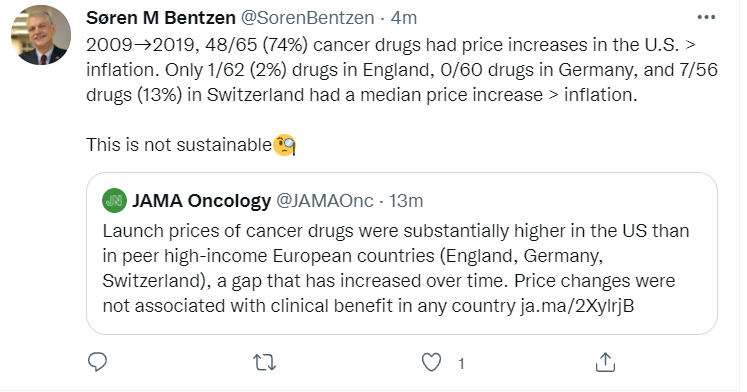Click the 13m quoted tweet timestamp
The width and height of the screenshot is (747, 392).
click(x=406, y=201)
